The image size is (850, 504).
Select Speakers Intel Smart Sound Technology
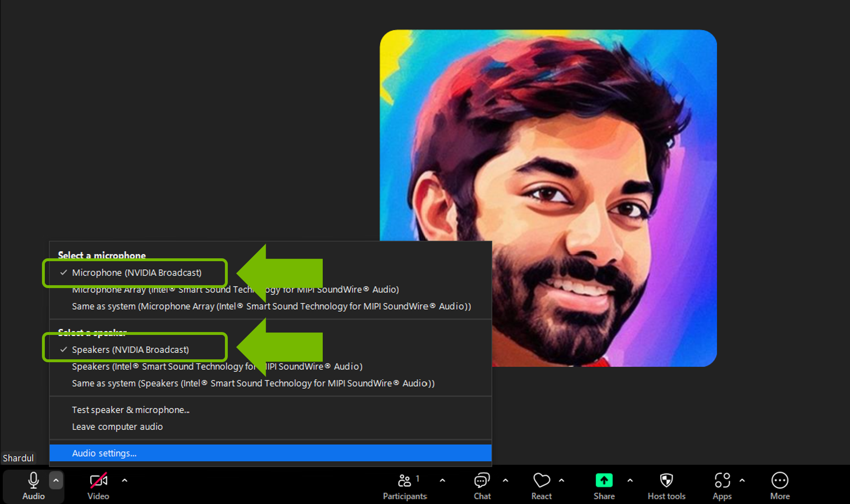click(183, 366)
